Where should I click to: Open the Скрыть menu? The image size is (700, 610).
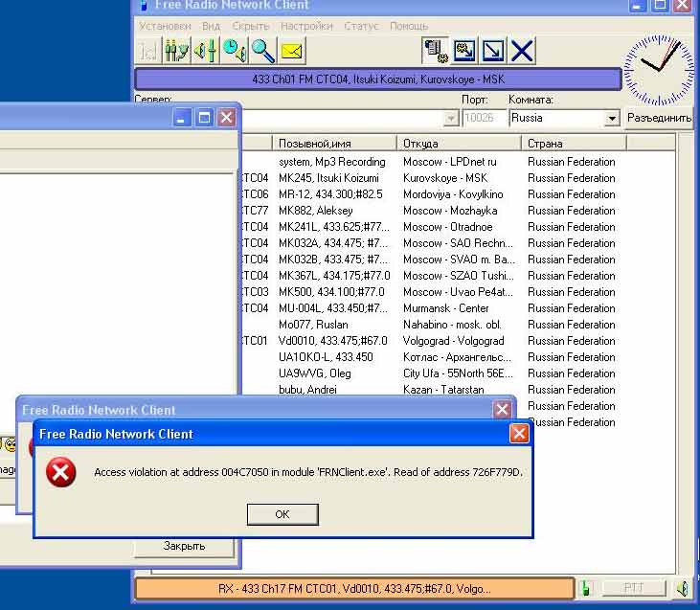[x=251, y=26]
